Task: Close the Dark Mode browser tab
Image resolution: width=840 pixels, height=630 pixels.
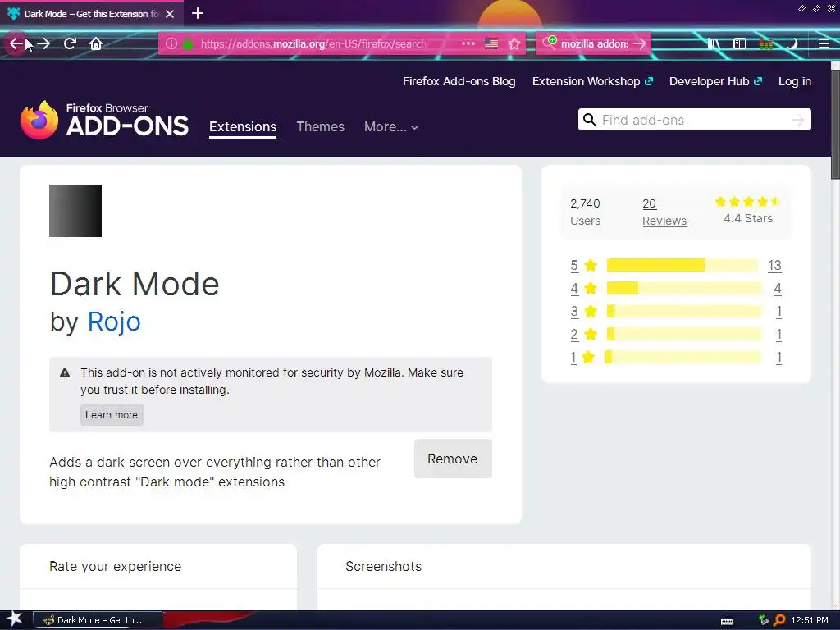Action: point(170,14)
